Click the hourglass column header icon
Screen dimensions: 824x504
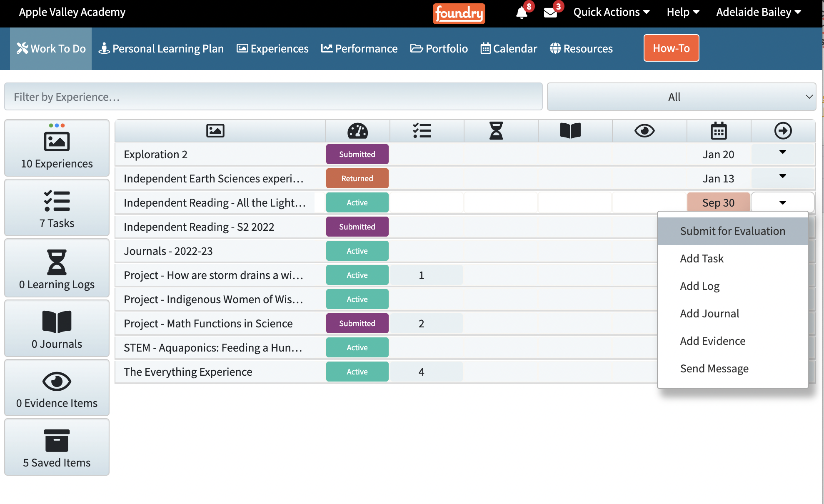point(496,131)
